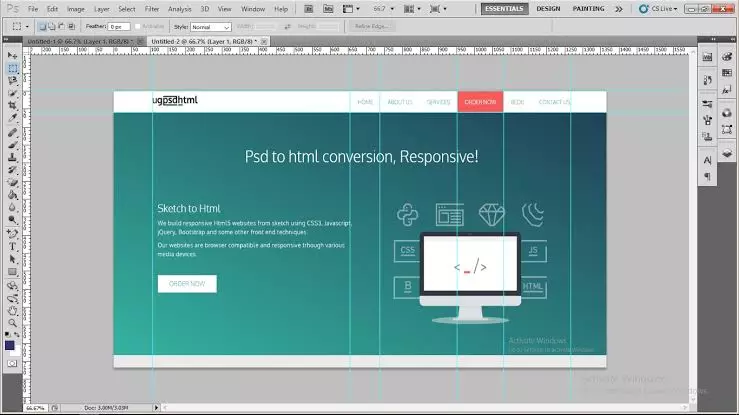Click the Refine Edge button
The height and width of the screenshot is (415, 739).
click(x=371, y=26)
